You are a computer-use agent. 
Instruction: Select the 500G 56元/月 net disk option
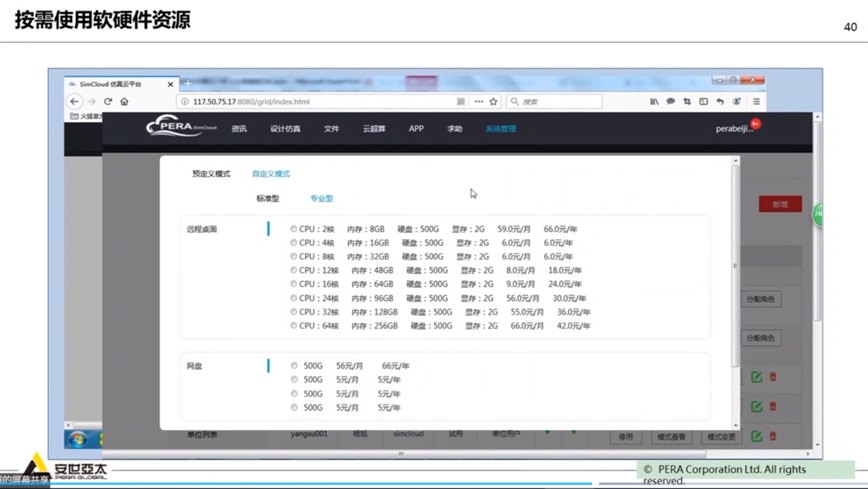click(x=293, y=366)
